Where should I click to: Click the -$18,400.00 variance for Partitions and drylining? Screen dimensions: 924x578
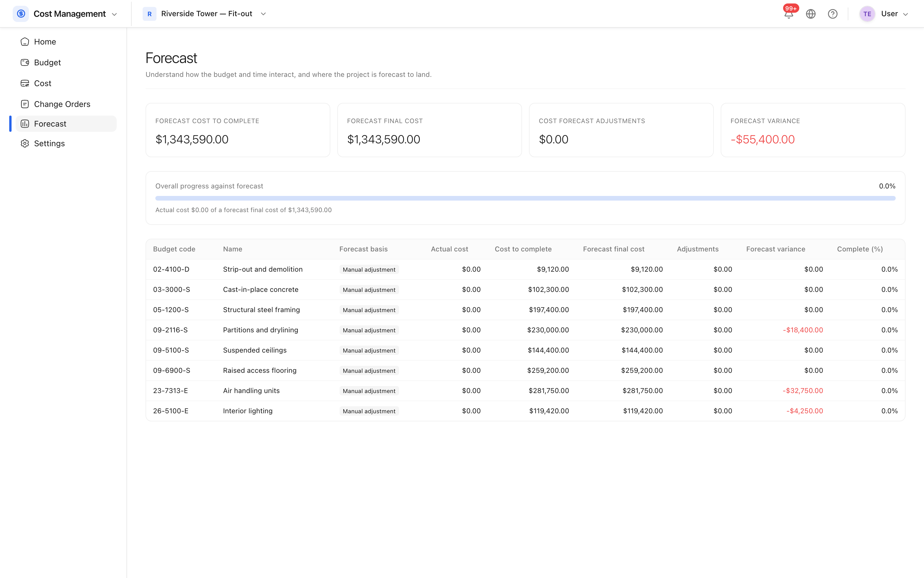coord(803,330)
